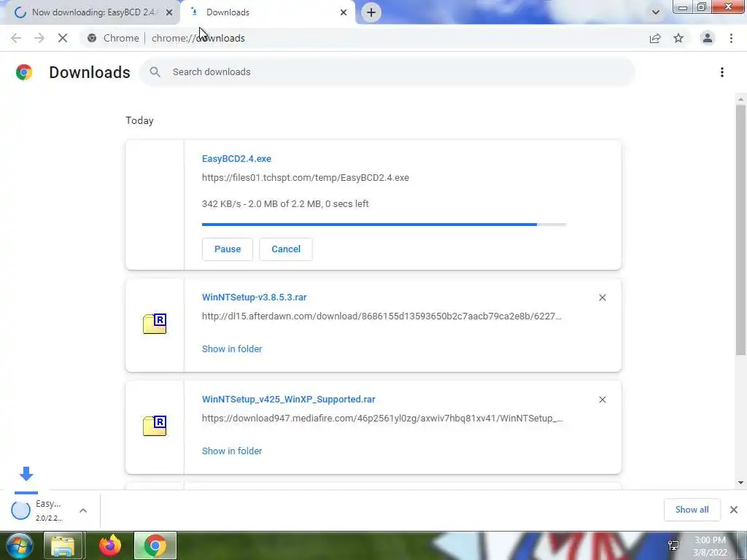Open the taskbar clock showing 3:00 PM
This screenshot has height=560, width=747.
pyautogui.click(x=710, y=546)
